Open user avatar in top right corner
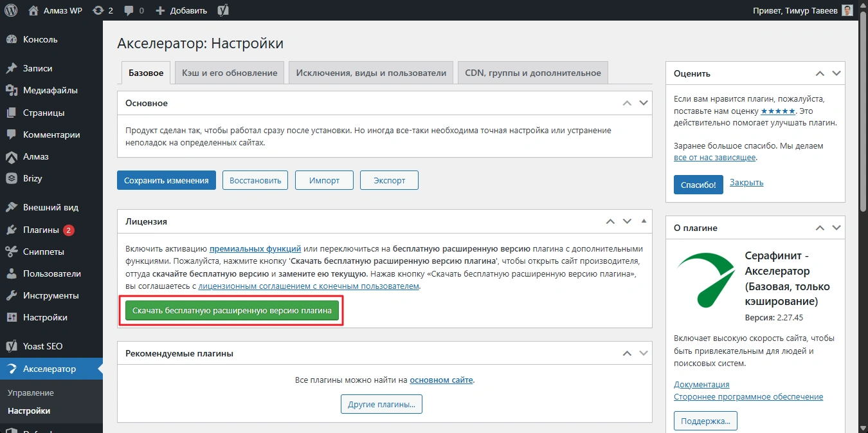868x433 pixels. point(847,10)
